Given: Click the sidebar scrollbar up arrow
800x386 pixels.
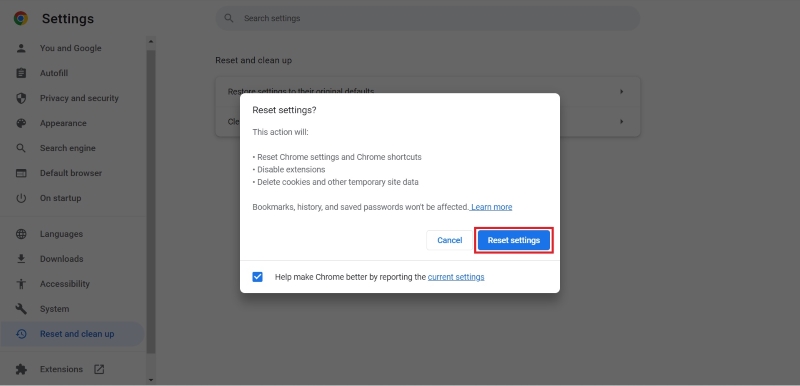Looking at the screenshot, I should tap(151, 42).
